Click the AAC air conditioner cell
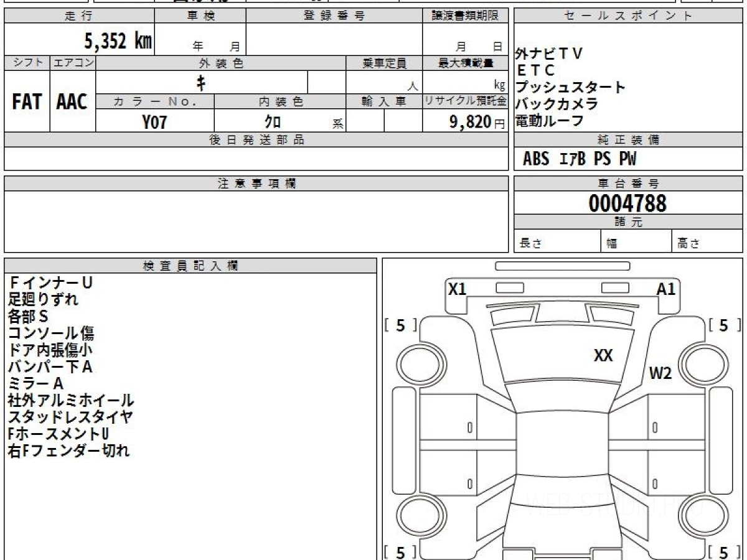Viewport: 747px width, 560px height. coord(72,102)
